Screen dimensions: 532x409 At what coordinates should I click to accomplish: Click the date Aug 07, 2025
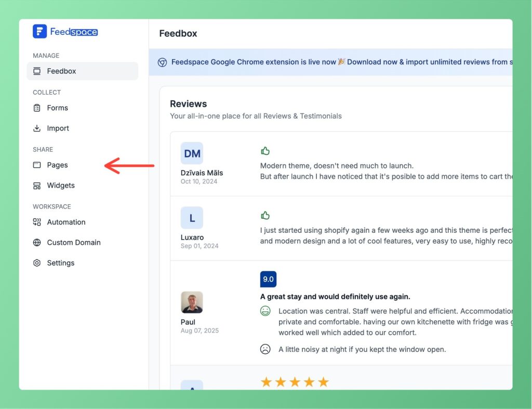(199, 331)
